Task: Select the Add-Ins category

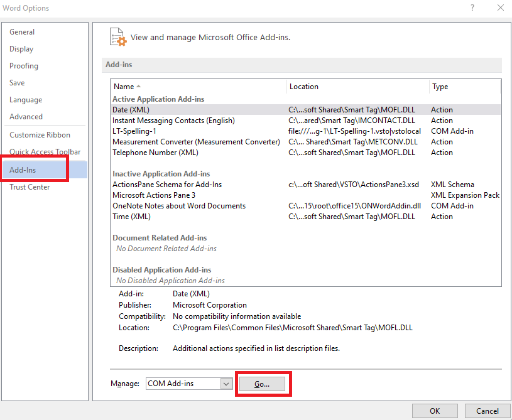Action: pos(45,170)
